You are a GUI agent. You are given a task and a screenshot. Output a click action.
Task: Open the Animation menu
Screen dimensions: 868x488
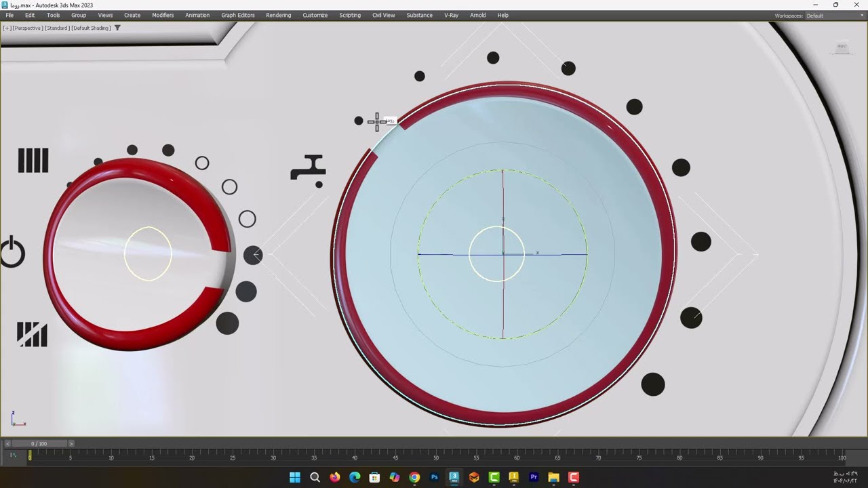click(197, 15)
